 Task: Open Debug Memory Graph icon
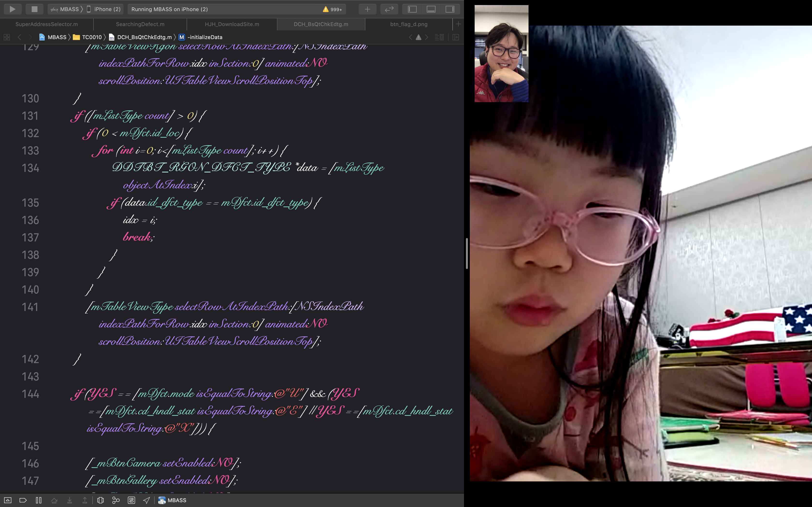(x=116, y=500)
